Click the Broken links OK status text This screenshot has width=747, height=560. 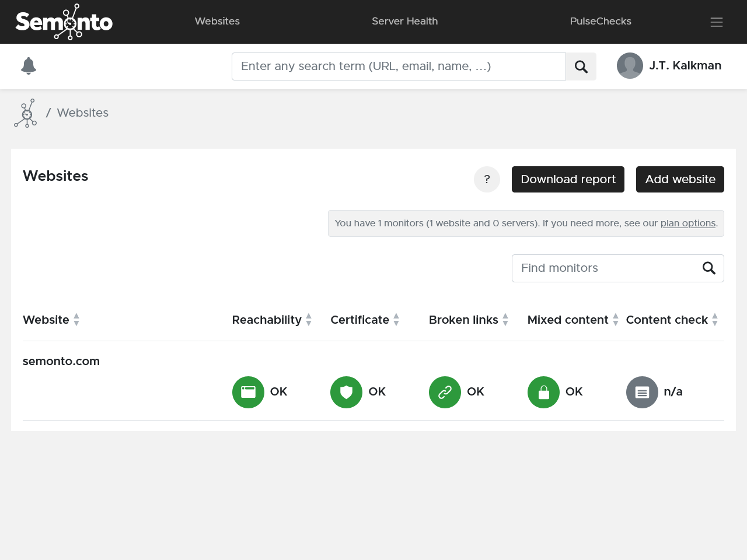[476, 391]
